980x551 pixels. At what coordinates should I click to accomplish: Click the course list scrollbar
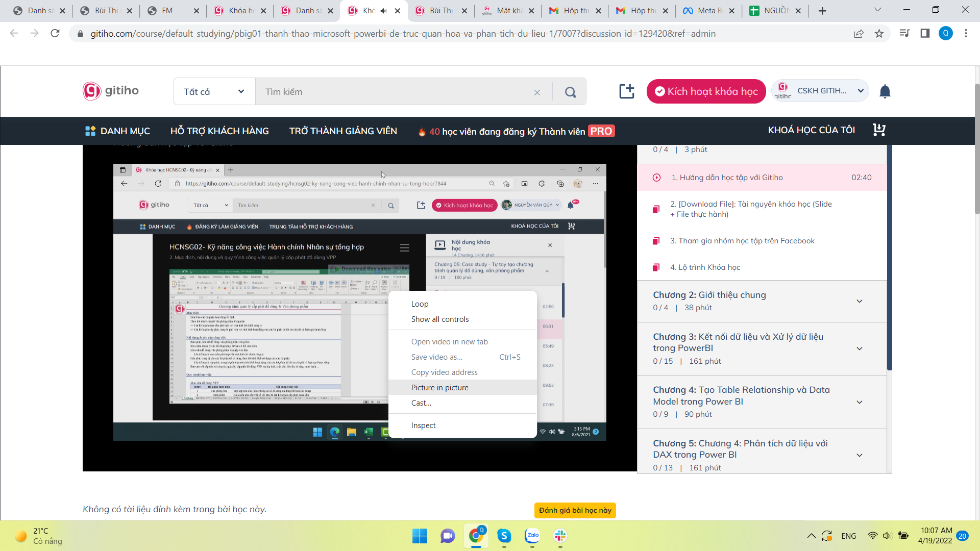pos(890,258)
